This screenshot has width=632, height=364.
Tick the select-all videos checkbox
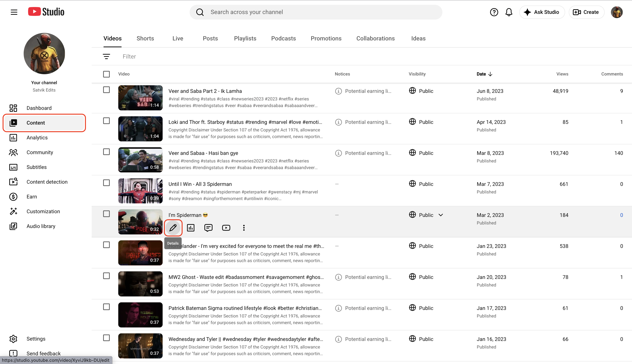pos(106,74)
